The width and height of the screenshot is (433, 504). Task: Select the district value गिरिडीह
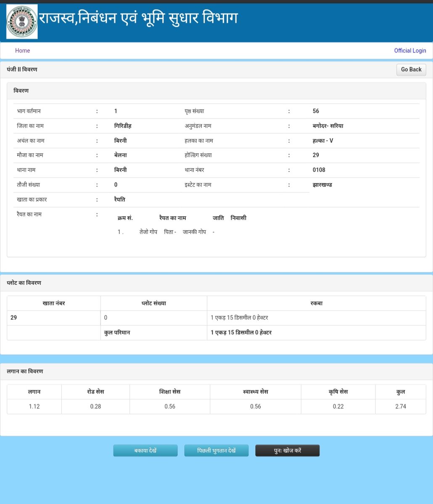tap(123, 126)
